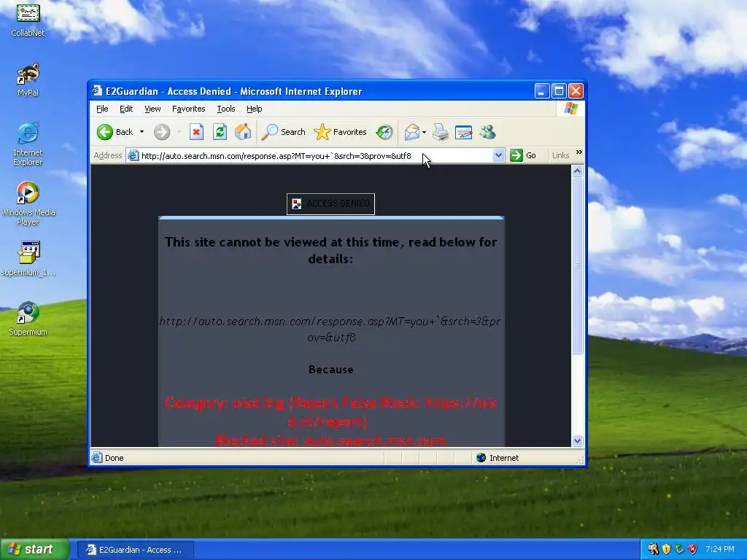Click the vertical scrollbar thumb
This screenshot has height=560, width=747.
coord(578,265)
